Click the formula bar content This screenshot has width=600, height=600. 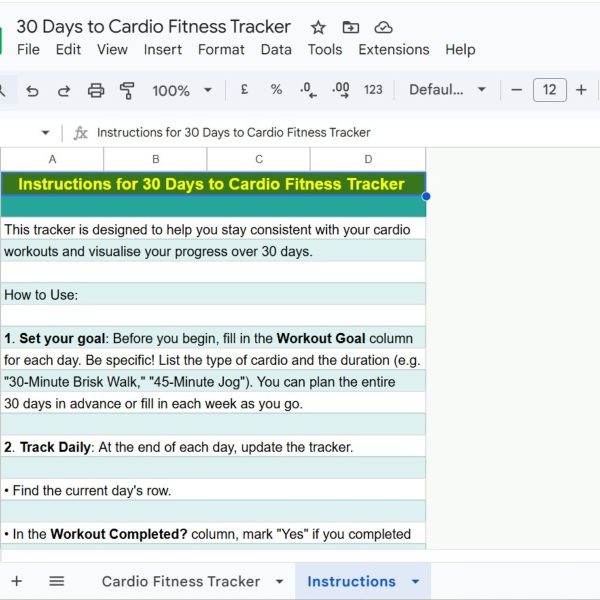(233, 133)
